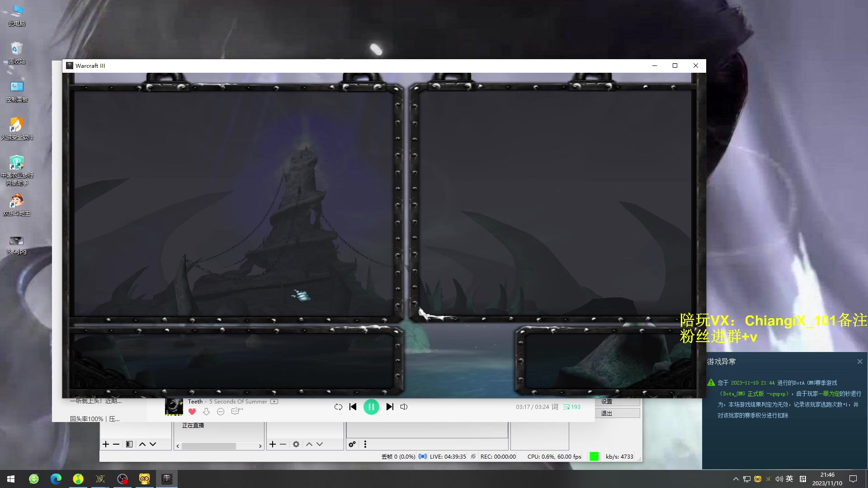Open the 控制面板 control panel desktop icon

[x=17, y=91]
